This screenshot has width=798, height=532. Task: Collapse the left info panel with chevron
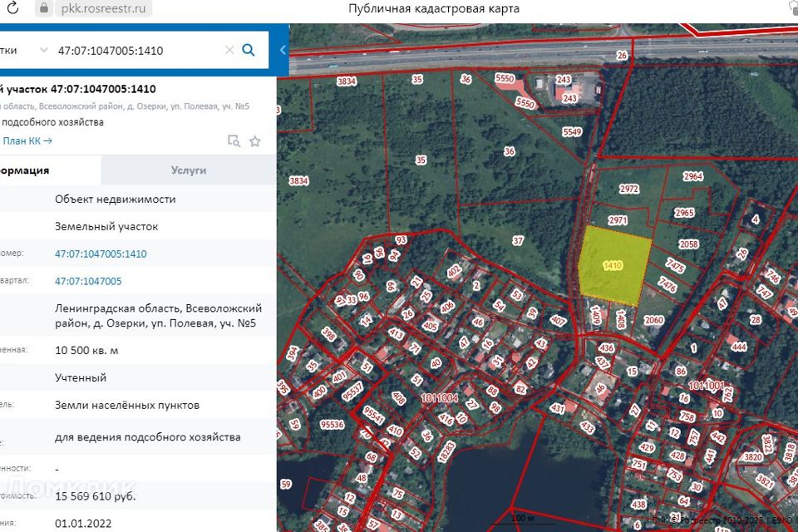283,50
